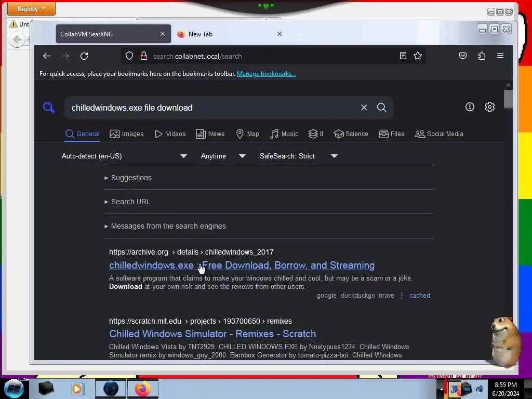The width and height of the screenshot is (532, 399).
Task: Switch to the Map category
Action: coord(247,134)
